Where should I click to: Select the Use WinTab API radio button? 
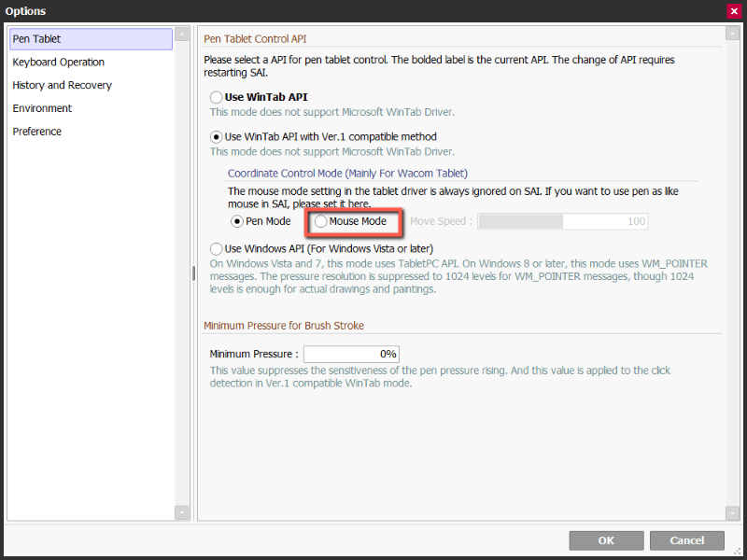(217, 97)
